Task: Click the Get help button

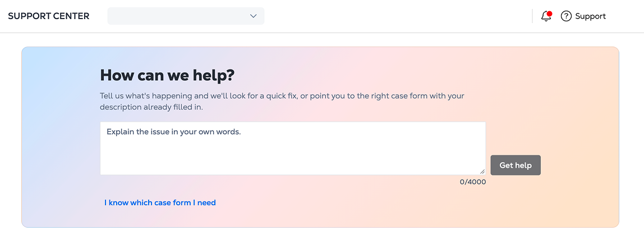Action: [516, 165]
